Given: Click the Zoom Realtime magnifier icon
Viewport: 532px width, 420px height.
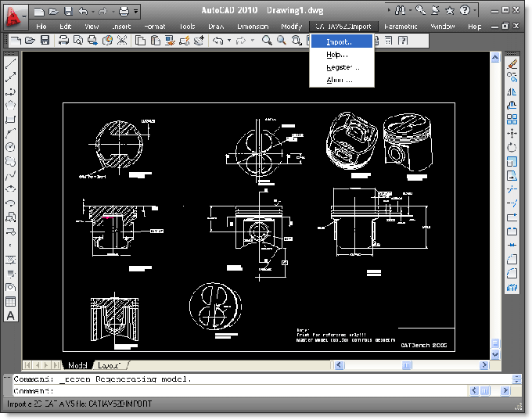Looking at the screenshot, I should (267, 41).
